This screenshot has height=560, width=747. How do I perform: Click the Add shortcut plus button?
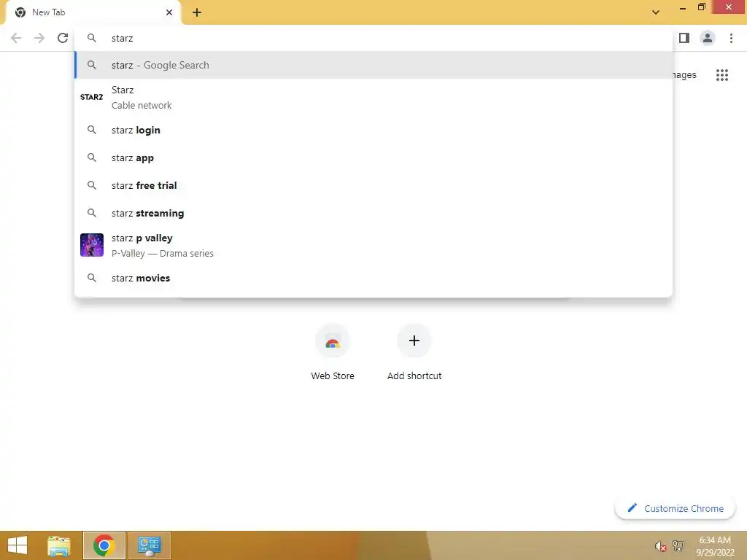(414, 341)
